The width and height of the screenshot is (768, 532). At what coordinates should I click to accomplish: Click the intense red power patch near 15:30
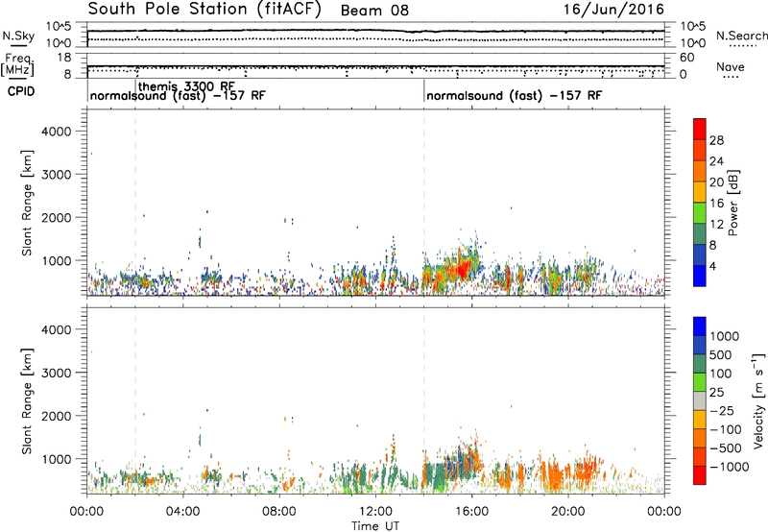coord(461,270)
